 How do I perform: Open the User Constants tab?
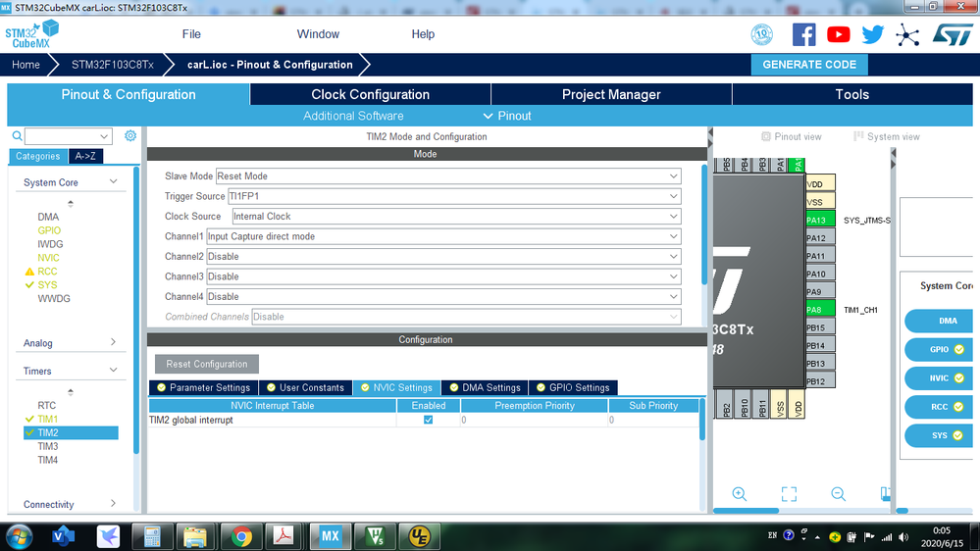point(306,387)
